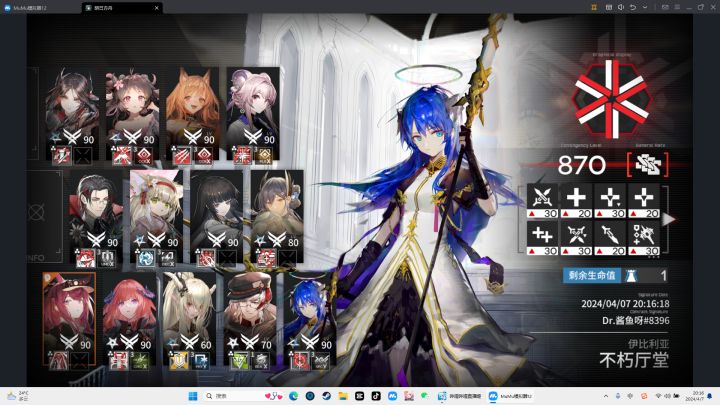Click the yellow skill icon under level 60 operator

[179, 361]
